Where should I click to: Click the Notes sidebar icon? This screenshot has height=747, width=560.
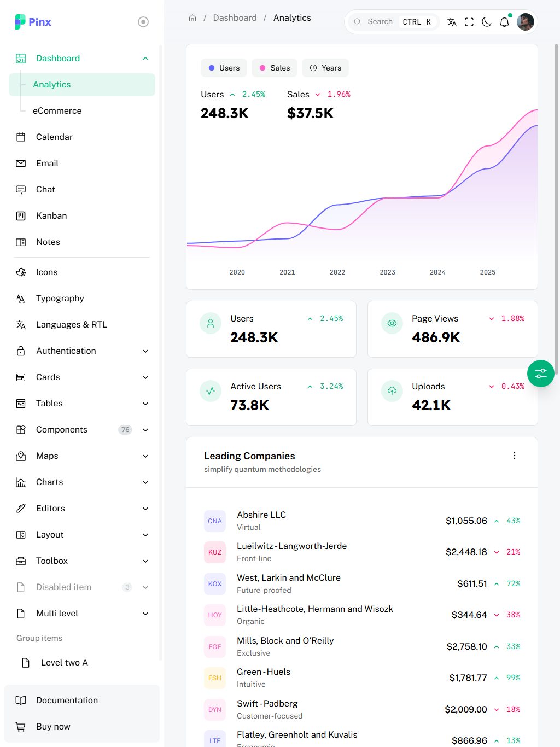click(21, 242)
